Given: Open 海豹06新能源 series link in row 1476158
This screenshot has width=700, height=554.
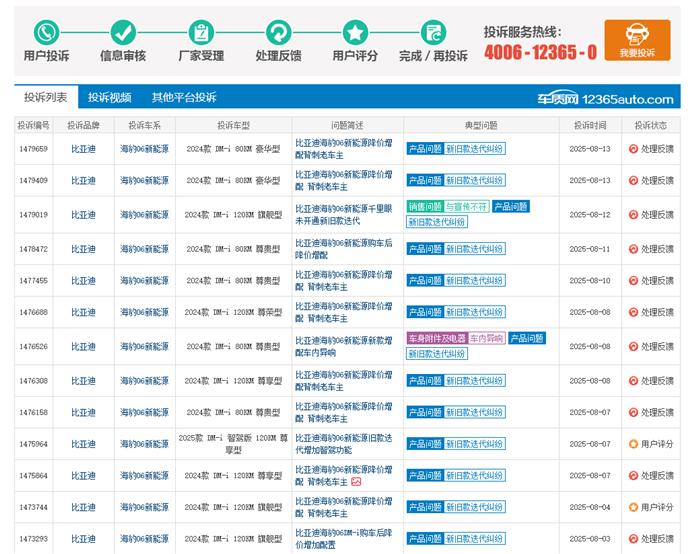Looking at the screenshot, I should coord(144,412).
